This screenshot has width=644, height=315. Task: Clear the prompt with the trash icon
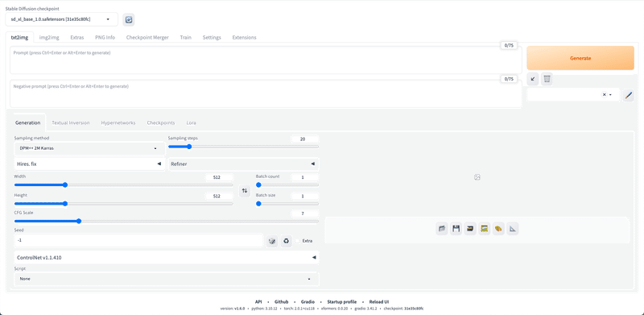[547, 78]
